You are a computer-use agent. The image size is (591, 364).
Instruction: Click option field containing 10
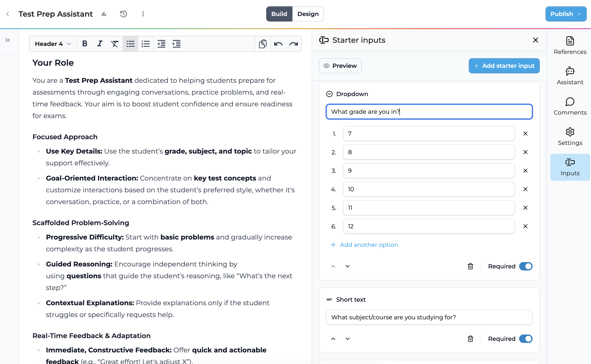429,189
